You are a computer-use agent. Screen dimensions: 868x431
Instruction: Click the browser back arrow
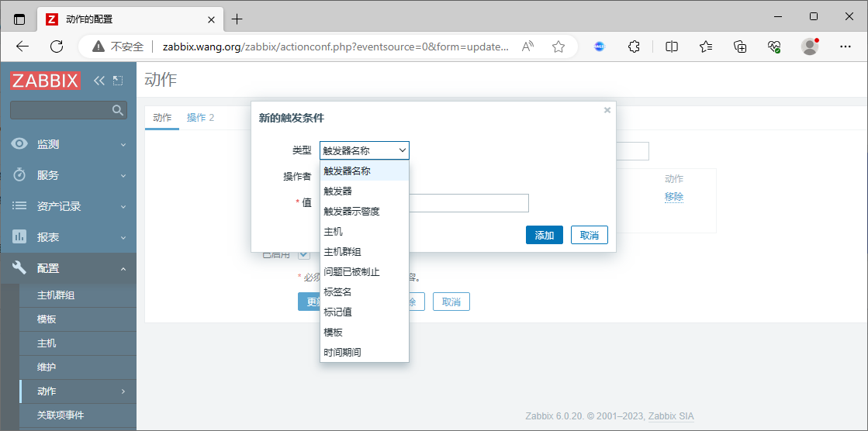(22, 47)
